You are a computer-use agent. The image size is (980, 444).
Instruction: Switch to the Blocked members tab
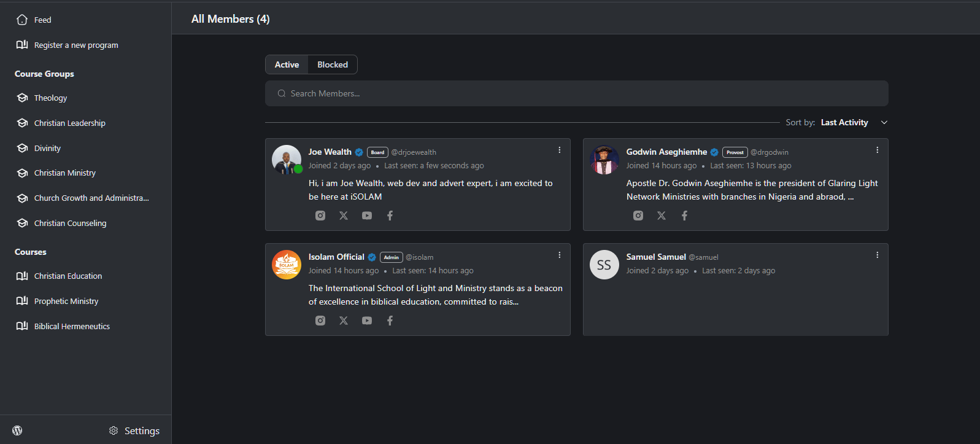tap(333, 64)
